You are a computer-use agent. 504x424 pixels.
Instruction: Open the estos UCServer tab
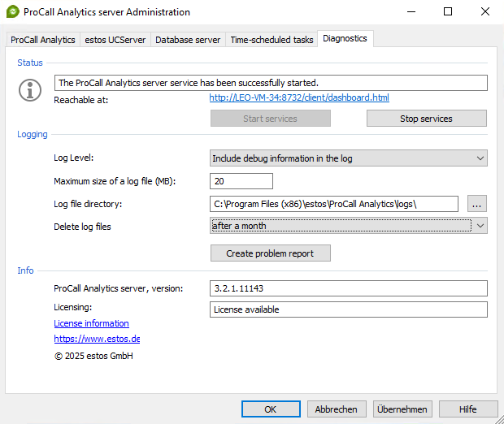point(115,40)
